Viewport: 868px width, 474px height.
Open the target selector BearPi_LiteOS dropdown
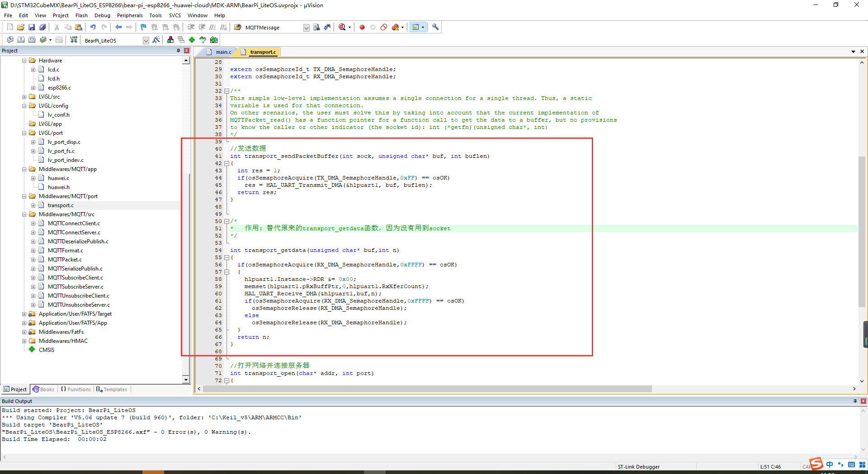pyautogui.click(x=146, y=40)
